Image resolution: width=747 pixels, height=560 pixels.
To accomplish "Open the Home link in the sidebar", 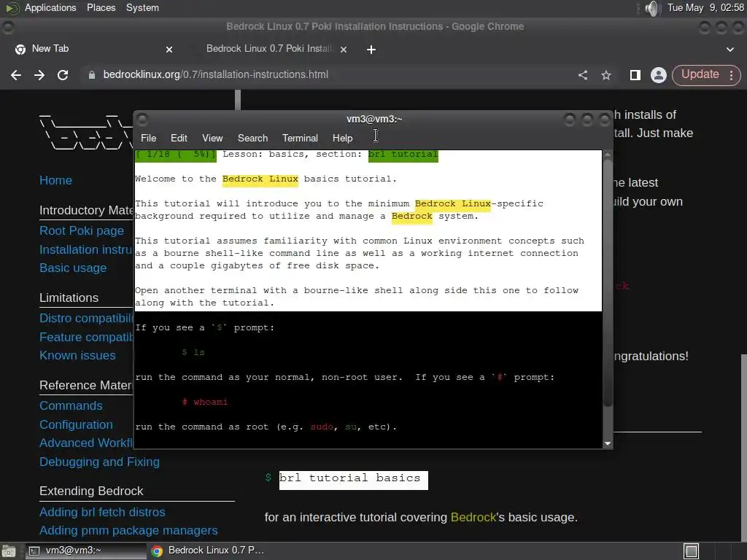I will (55, 181).
